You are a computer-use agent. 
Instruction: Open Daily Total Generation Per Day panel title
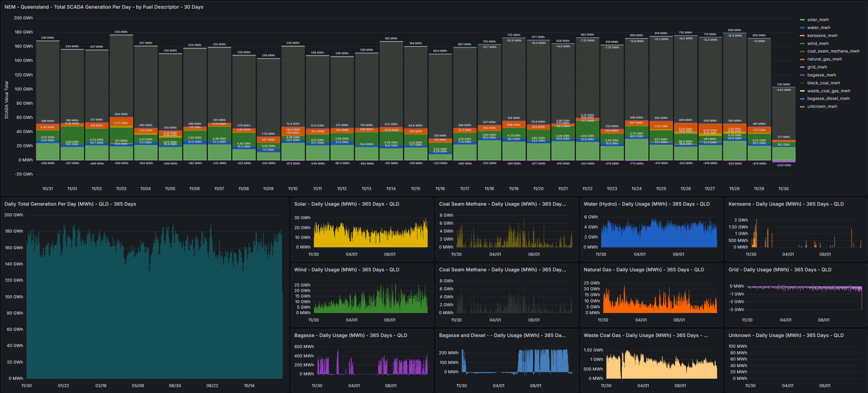pos(70,204)
